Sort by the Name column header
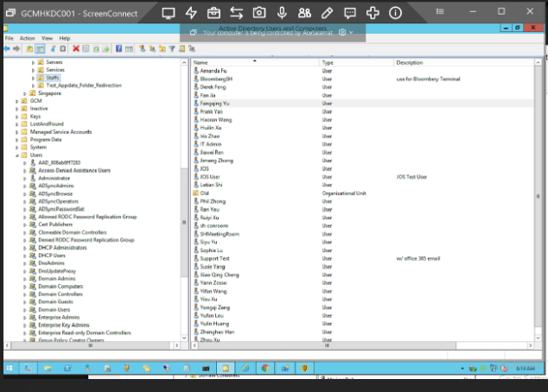This screenshot has height=392, width=548. point(255,62)
